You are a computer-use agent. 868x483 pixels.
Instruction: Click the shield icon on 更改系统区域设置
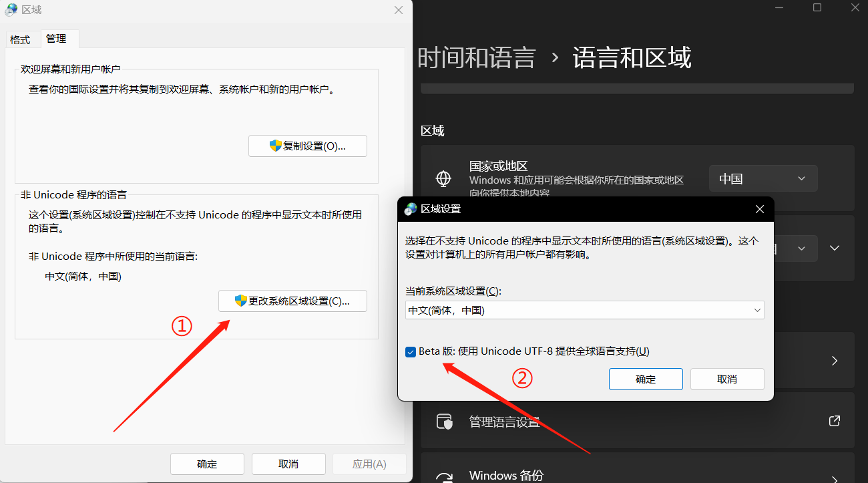pyautogui.click(x=241, y=301)
